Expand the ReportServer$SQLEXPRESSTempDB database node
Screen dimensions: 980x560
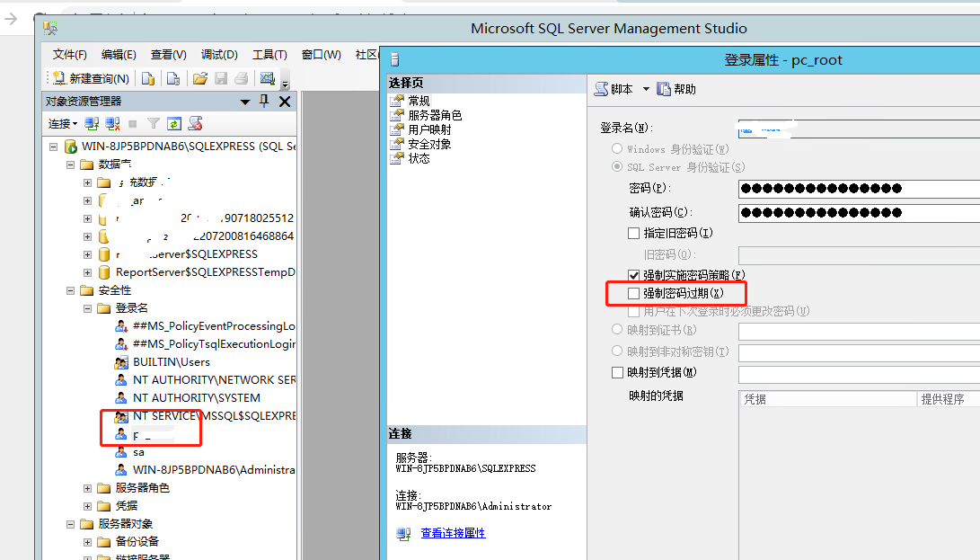coord(87,272)
